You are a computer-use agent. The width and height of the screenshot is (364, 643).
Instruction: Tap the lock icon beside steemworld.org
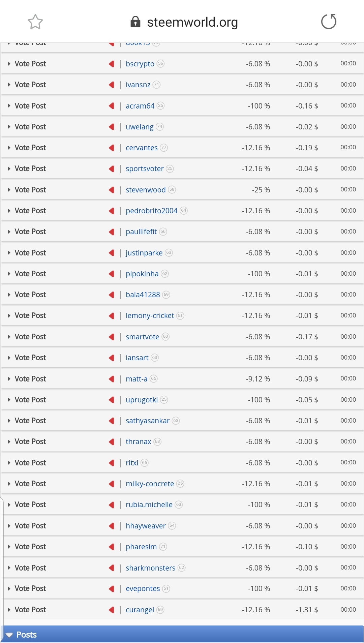pos(135,22)
